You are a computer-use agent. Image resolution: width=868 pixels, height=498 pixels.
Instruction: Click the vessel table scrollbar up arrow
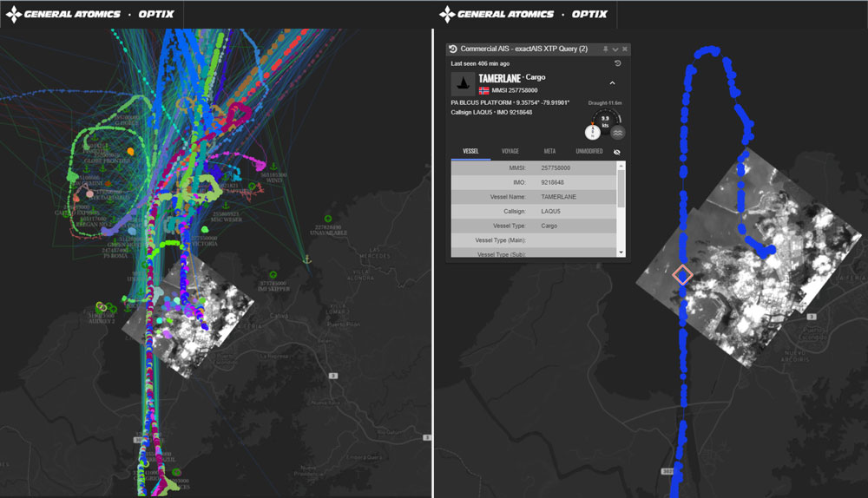(621, 166)
